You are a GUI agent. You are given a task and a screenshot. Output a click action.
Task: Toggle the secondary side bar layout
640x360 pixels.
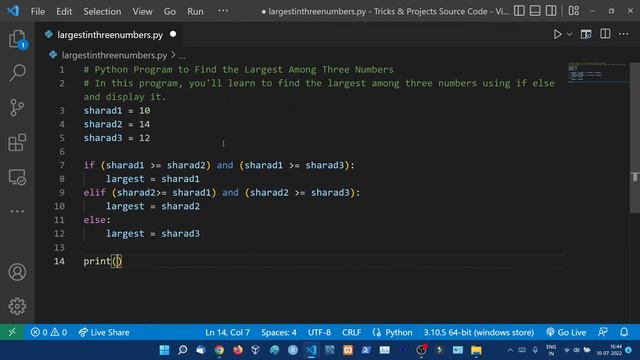click(x=551, y=11)
